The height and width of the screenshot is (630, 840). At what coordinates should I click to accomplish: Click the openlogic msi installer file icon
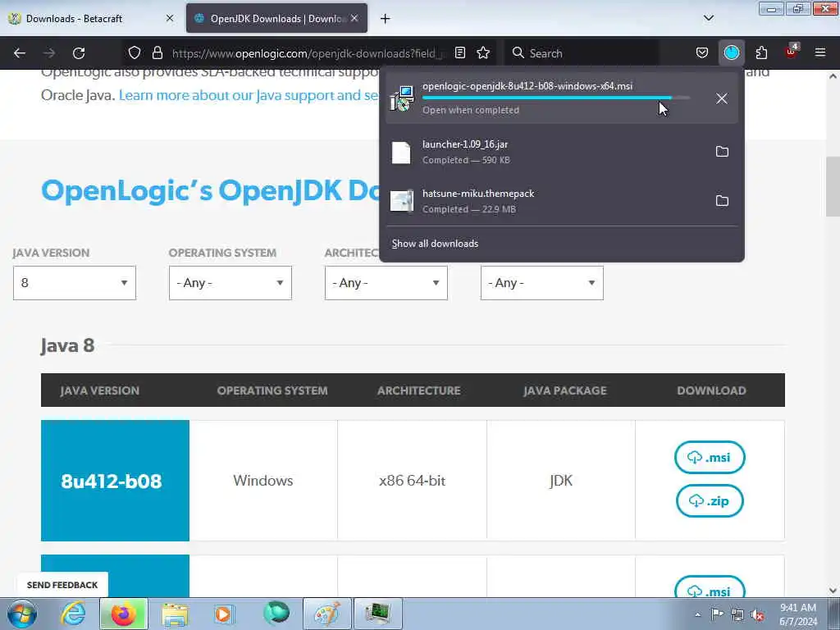pos(402,98)
